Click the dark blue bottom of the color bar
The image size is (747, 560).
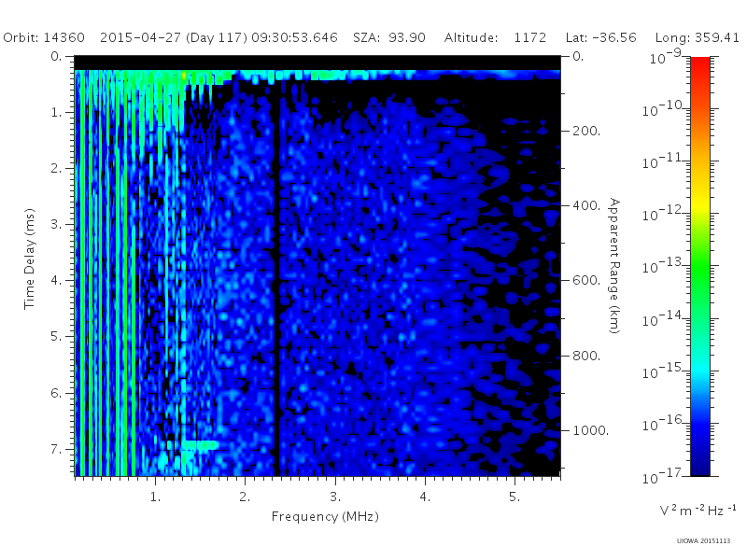[x=699, y=467]
